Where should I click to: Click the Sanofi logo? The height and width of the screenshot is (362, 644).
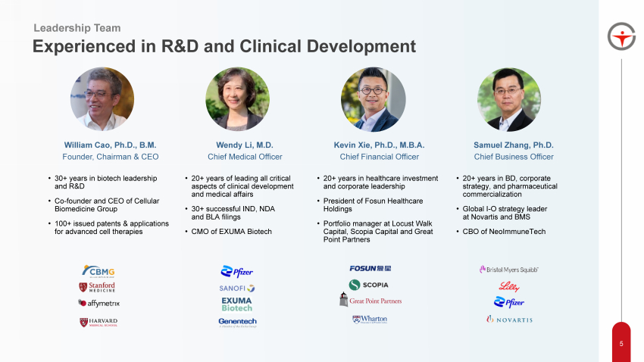pos(237,289)
